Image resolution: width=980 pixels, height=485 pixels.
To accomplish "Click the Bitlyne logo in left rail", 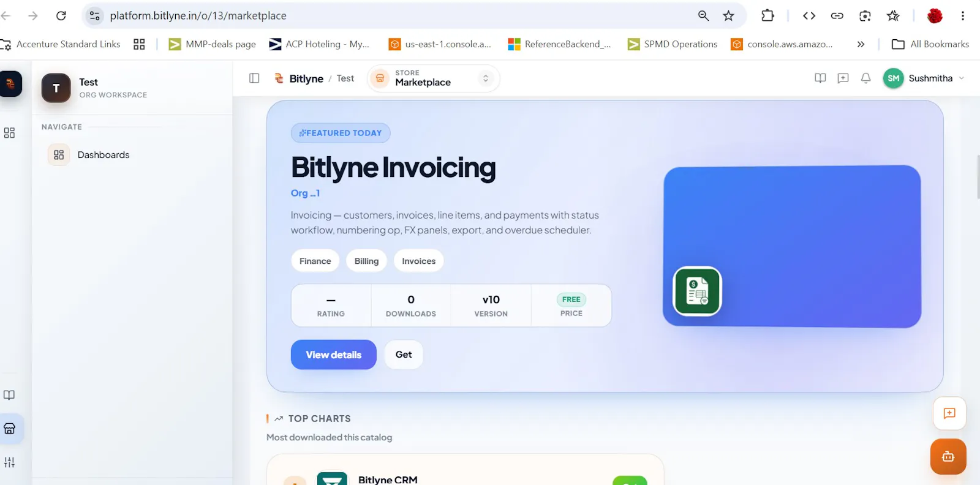I will coord(10,84).
